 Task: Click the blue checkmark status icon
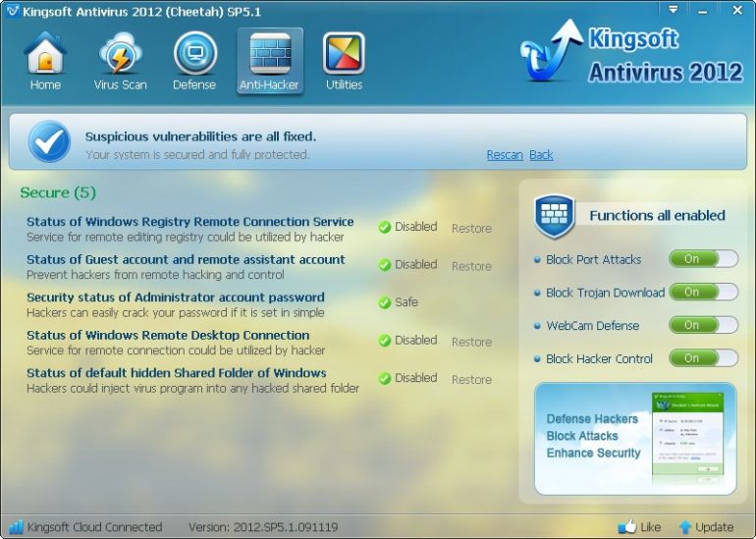[49, 141]
